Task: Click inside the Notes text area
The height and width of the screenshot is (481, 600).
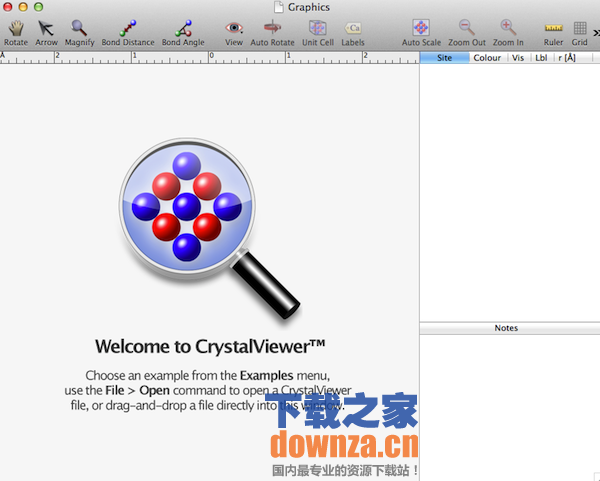Action: [510, 408]
